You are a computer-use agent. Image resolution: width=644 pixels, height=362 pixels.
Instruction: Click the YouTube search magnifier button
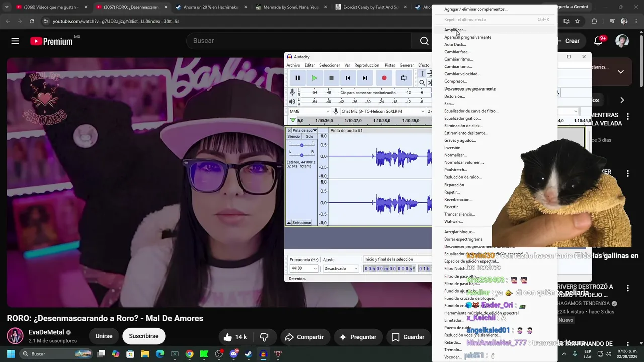pyautogui.click(x=424, y=41)
